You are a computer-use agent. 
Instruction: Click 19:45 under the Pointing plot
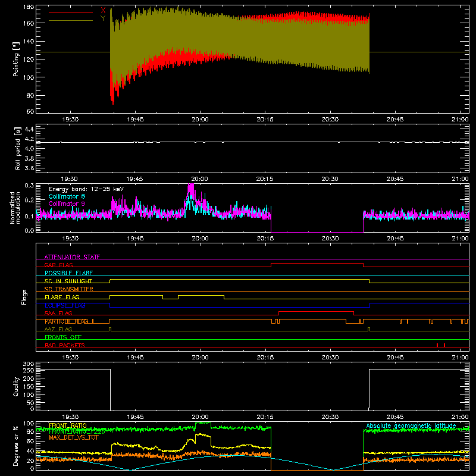135,120
